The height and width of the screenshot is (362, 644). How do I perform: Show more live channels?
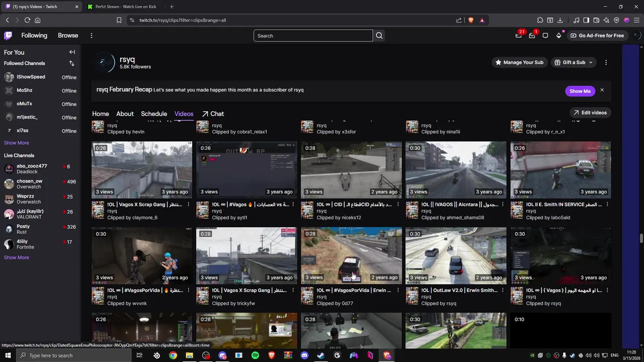[x=17, y=257]
